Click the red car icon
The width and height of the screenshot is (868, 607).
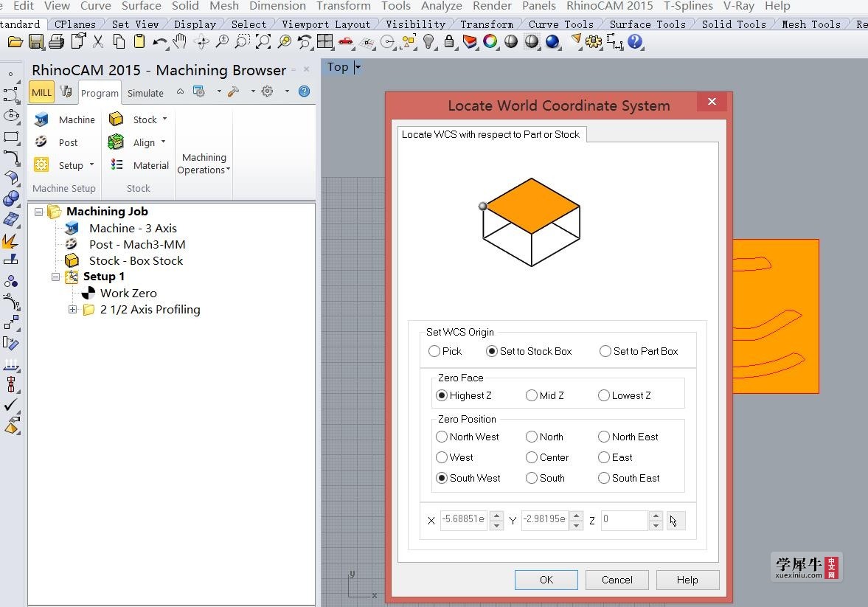pyautogui.click(x=345, y=42)
